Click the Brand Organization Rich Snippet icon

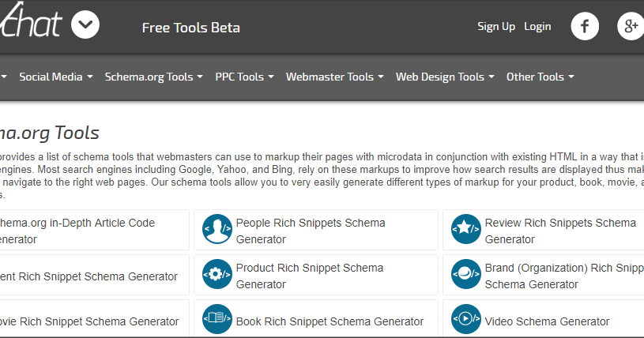coord(465,276)
